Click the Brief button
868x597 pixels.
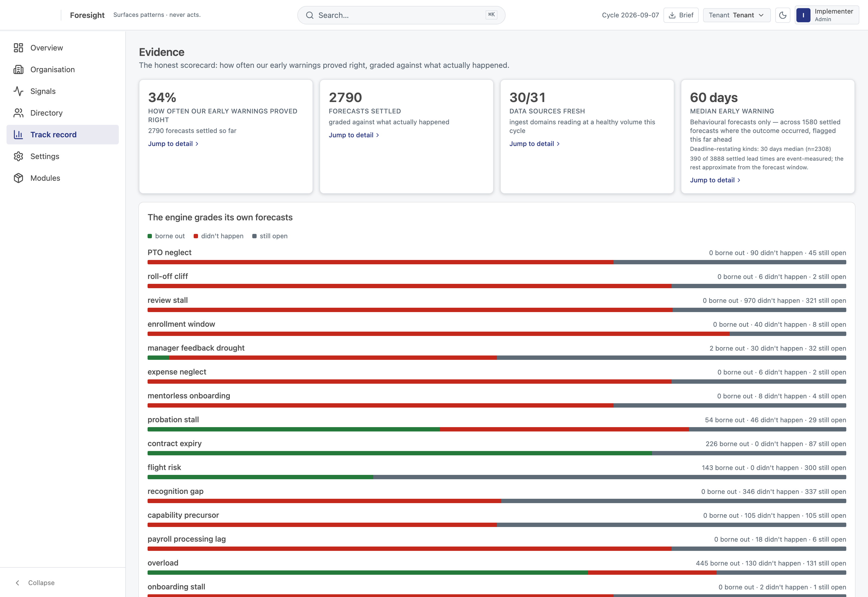(681, 15)
